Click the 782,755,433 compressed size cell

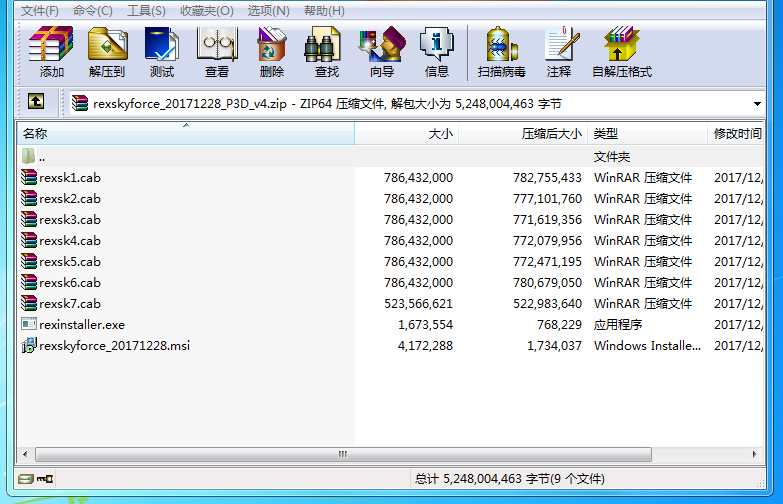coord(547,177)
